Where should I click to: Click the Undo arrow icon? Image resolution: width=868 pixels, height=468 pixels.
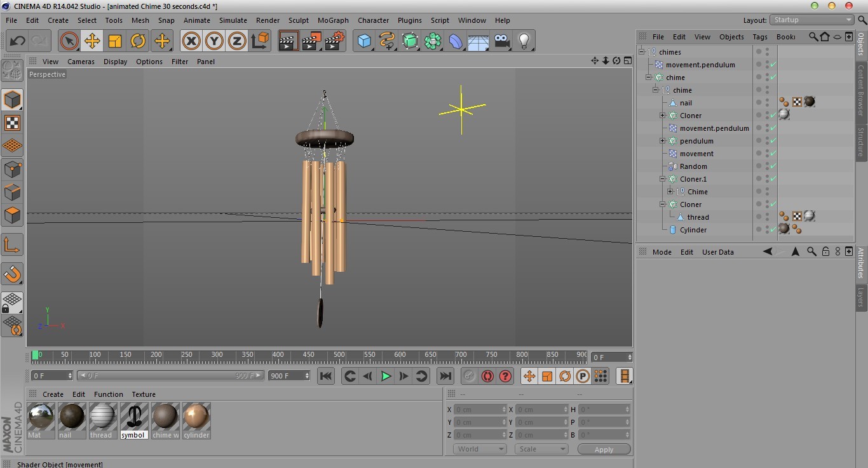click(17, 41)
